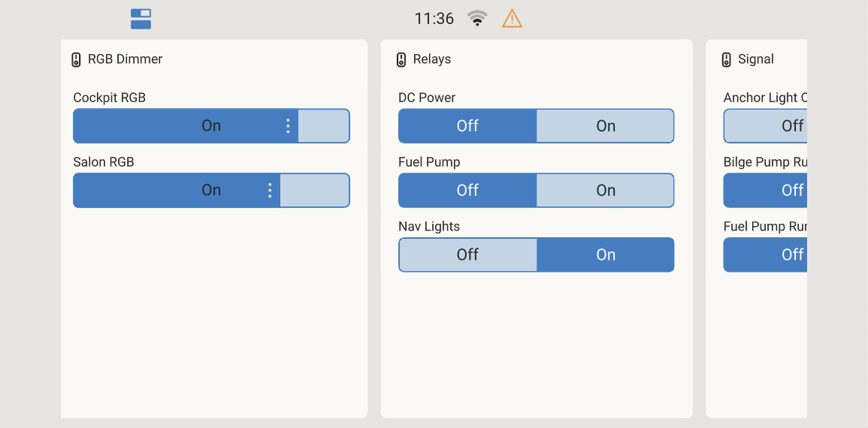
Task: Click the clock showing 11:36
Action: click(434, 19)
